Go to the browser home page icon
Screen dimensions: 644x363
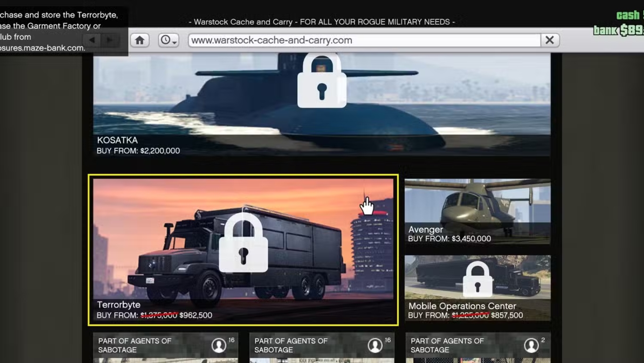140,40
